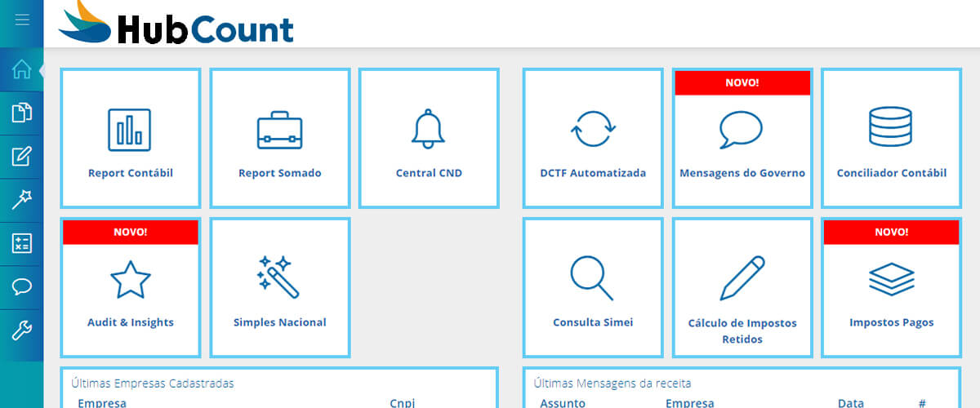
Task: Click the magic wand sidebar icon
Action: coord(22,200)
